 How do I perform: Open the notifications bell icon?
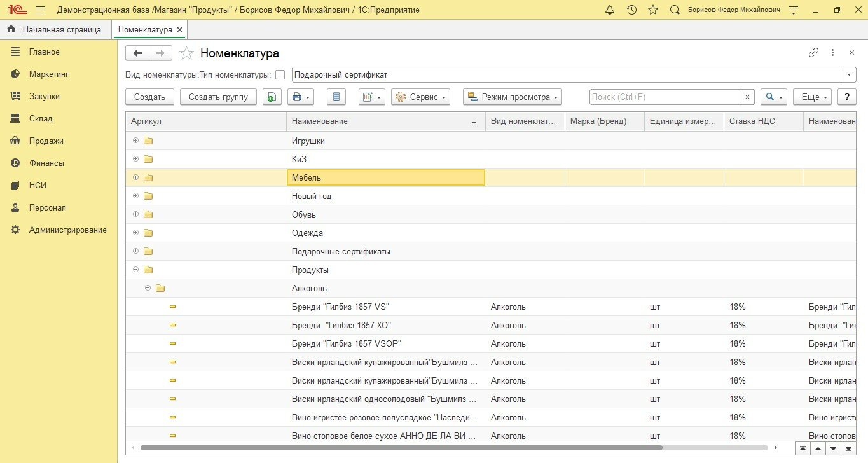pyautogui.click(x=610, y=10)
